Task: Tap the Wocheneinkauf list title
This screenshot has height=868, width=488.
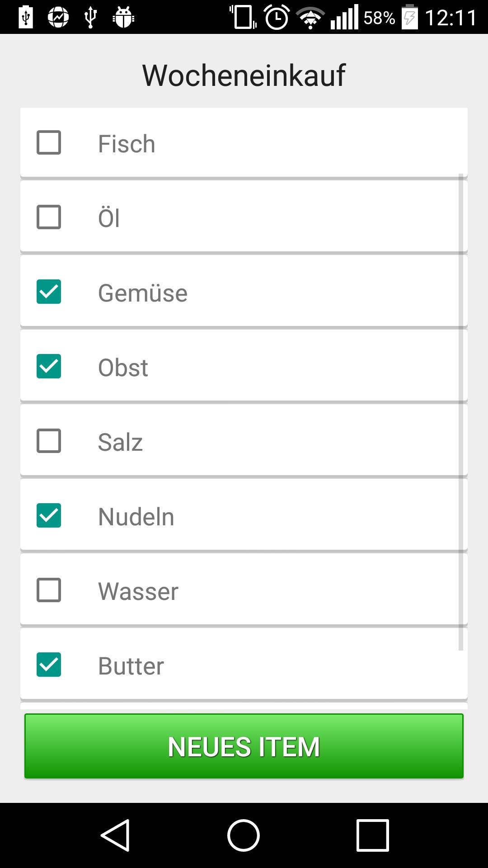Action: (x=244, y=75)
